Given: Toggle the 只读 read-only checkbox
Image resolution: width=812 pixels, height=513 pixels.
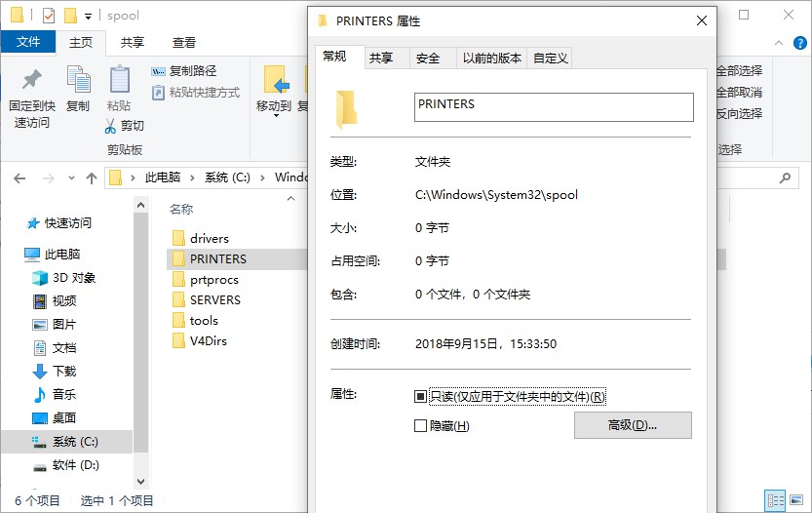Looking at the screenshot, I should point(420,397).
